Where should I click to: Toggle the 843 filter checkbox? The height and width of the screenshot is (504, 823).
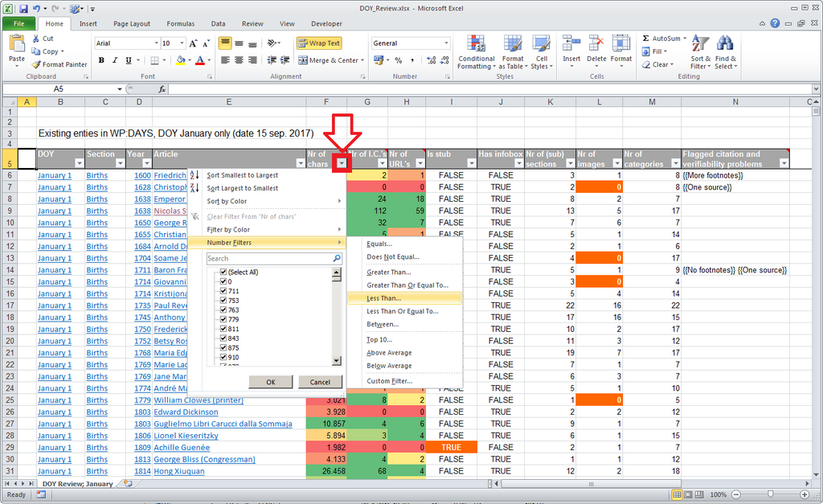click(223, 338)
